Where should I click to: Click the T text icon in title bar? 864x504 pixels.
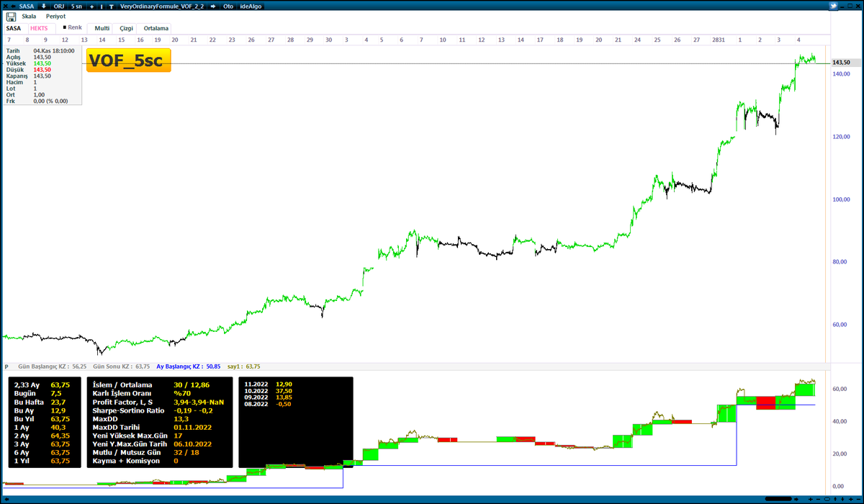click(x=112, y=6)
